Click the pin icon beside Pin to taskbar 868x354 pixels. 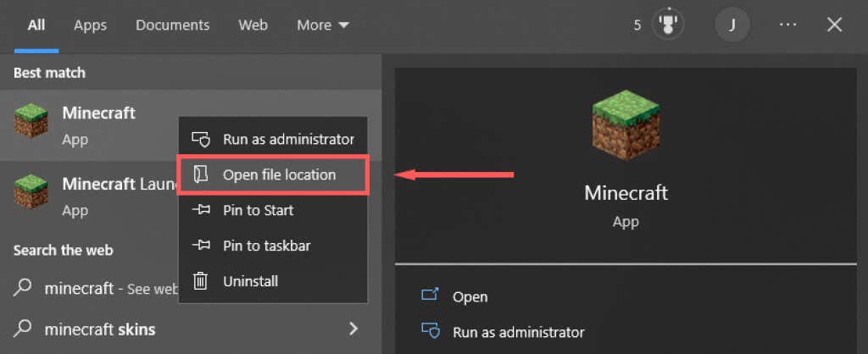click(200, 246)
